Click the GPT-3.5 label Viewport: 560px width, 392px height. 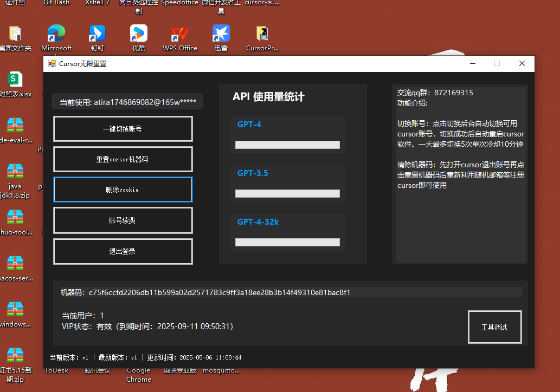click(253, 173)
